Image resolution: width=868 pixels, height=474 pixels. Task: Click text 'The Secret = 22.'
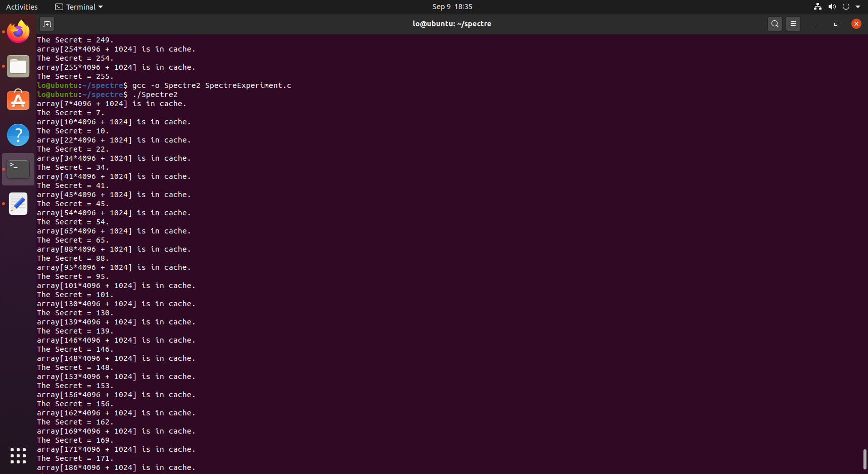click(73, 149)
